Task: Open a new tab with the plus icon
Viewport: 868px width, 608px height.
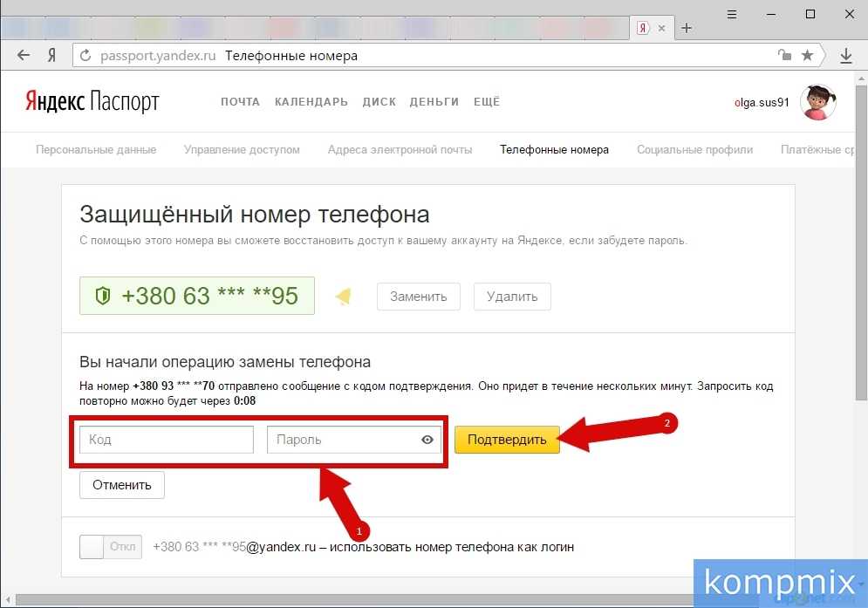Action: click(x=687, y=27)
